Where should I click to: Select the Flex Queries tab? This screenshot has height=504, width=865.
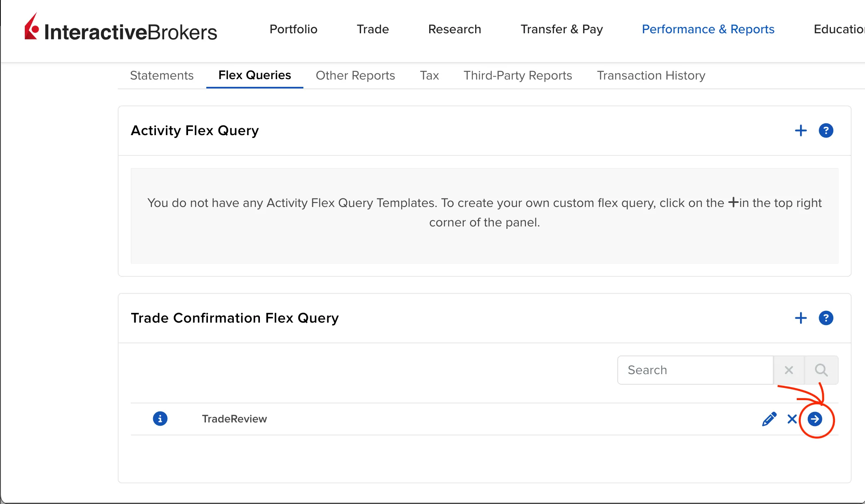(255, 75)
